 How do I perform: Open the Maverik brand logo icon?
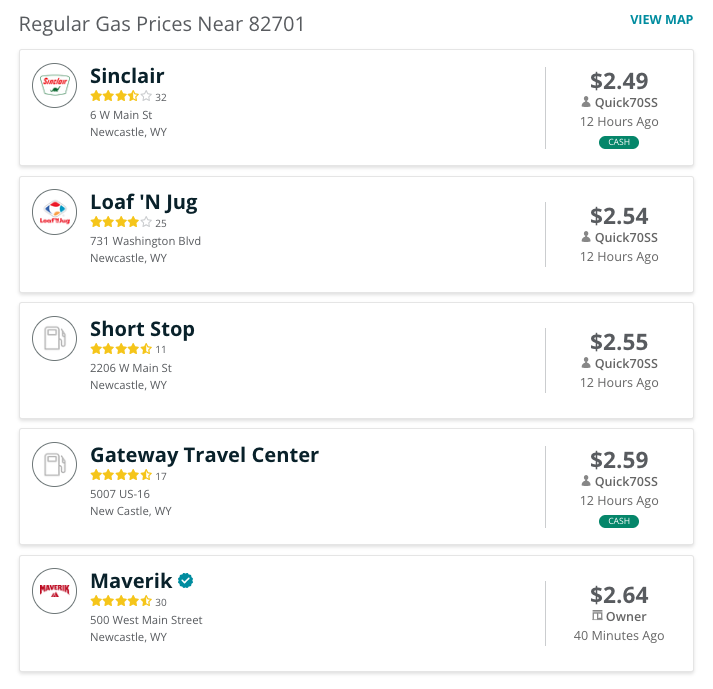55,591
